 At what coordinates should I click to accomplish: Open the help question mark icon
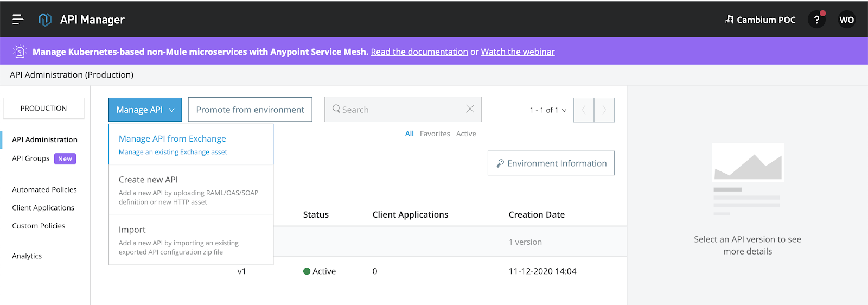point(816,20)
